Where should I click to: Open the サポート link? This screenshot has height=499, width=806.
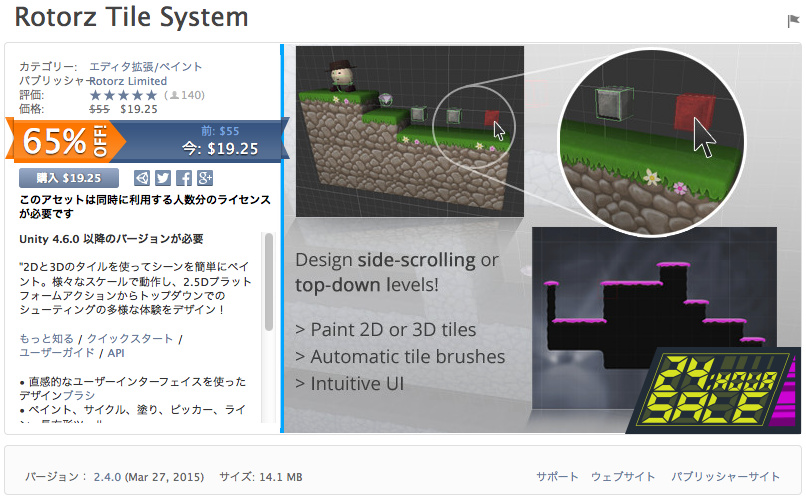click(x=557, y=476)
